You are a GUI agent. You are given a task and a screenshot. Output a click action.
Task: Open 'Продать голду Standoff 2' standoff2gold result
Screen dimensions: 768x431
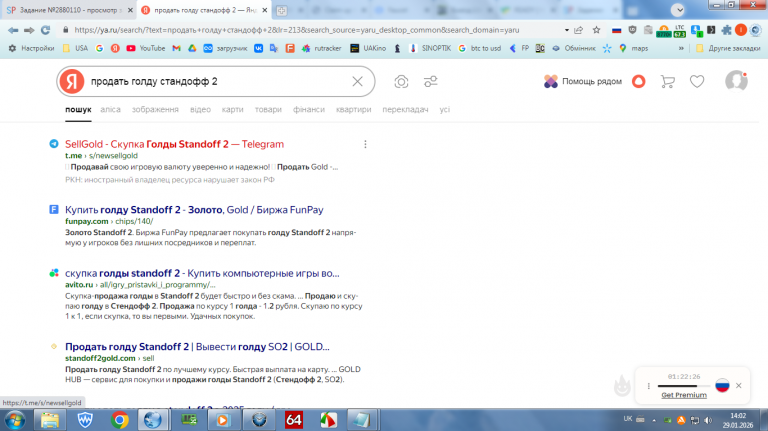(x=197, y=347)
